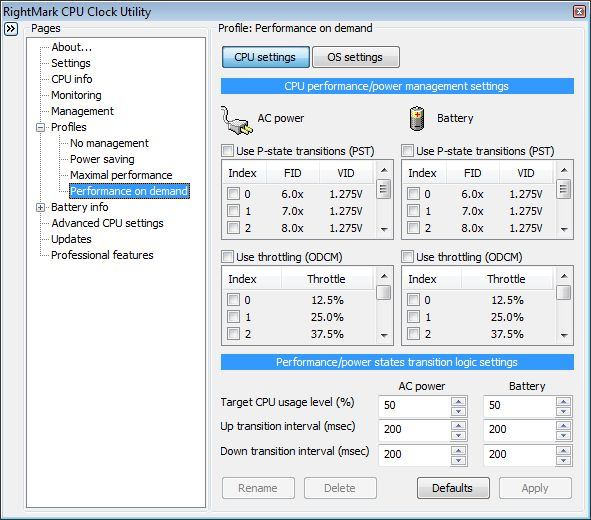Decrease Battery target CPU usage level
The width and height of the screenshot is (591, 520).
point(563,411)
